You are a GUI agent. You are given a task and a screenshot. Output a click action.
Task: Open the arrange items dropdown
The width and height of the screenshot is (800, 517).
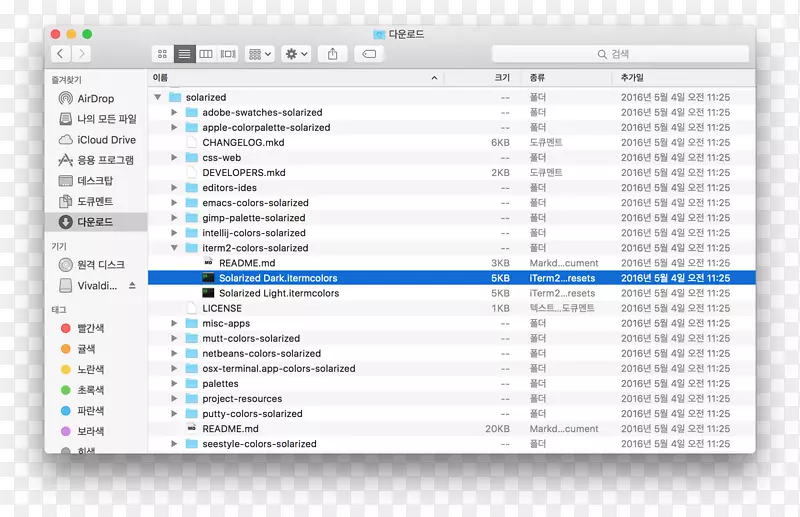coord(260,54)
